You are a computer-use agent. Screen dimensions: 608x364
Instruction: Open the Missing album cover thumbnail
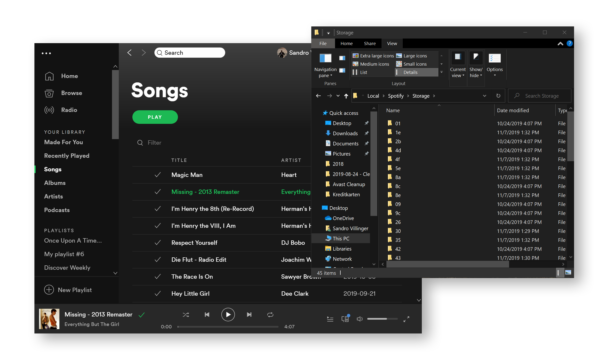(49, 319)
